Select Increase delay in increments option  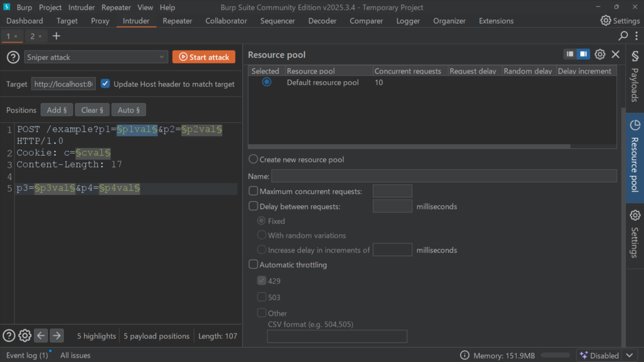point(261,249)
